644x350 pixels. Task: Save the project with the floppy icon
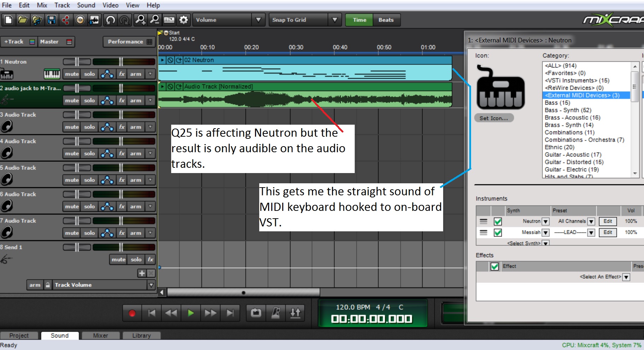pos(52,20)
